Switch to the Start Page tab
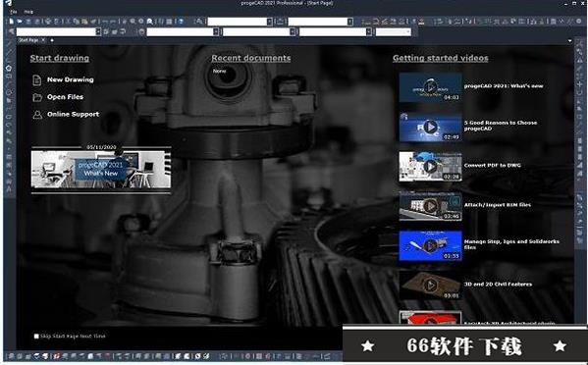 28,40
